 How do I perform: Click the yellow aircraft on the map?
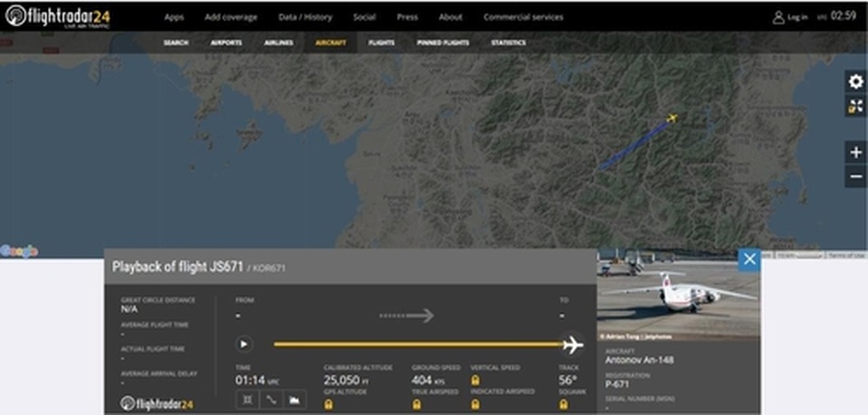[672, 118]
